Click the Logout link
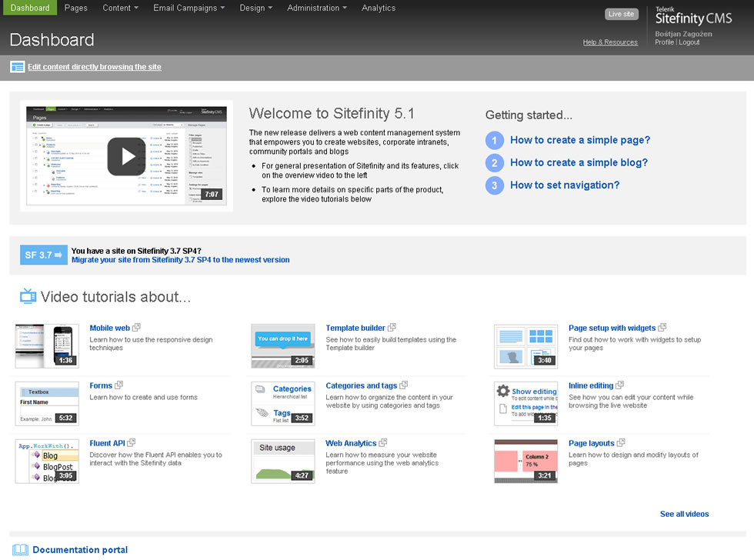The width and height of the screenshot is (754, 560). point(689,42)
